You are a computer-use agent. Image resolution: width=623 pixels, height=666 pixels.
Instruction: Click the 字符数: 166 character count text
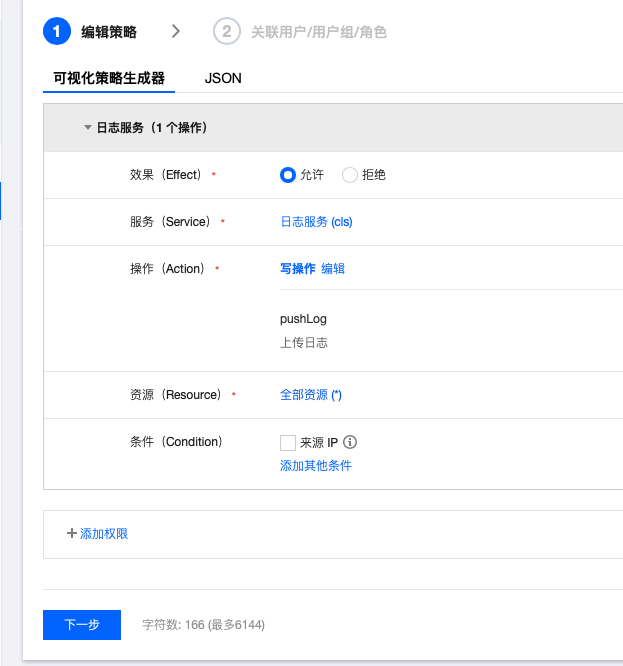(x=203, y=625)
